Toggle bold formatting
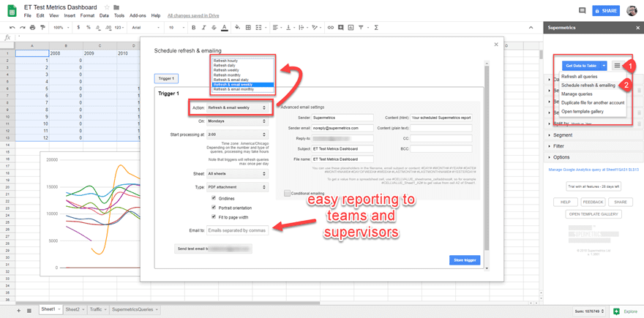 (194, 28)
